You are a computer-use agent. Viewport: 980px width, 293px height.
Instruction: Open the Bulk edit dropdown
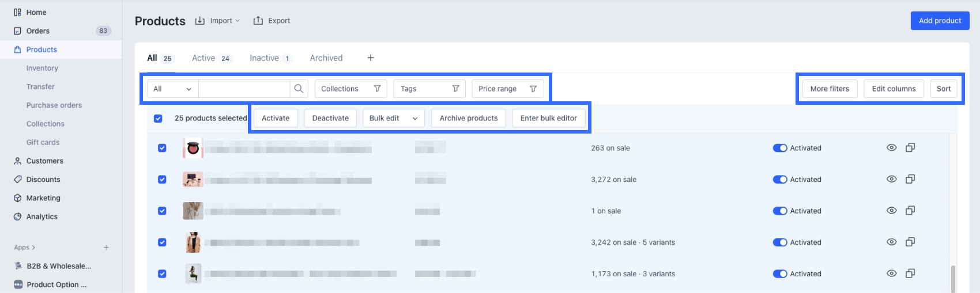pos(393,118)
